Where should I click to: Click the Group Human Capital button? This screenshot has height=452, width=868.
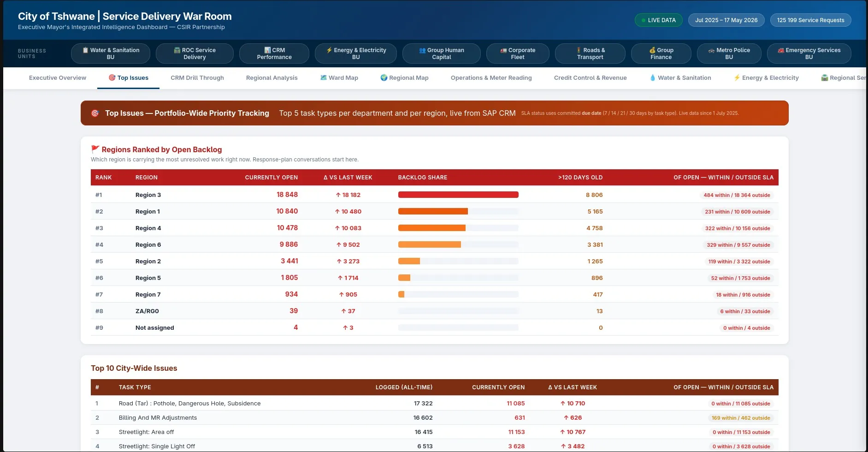coord(442,54)
